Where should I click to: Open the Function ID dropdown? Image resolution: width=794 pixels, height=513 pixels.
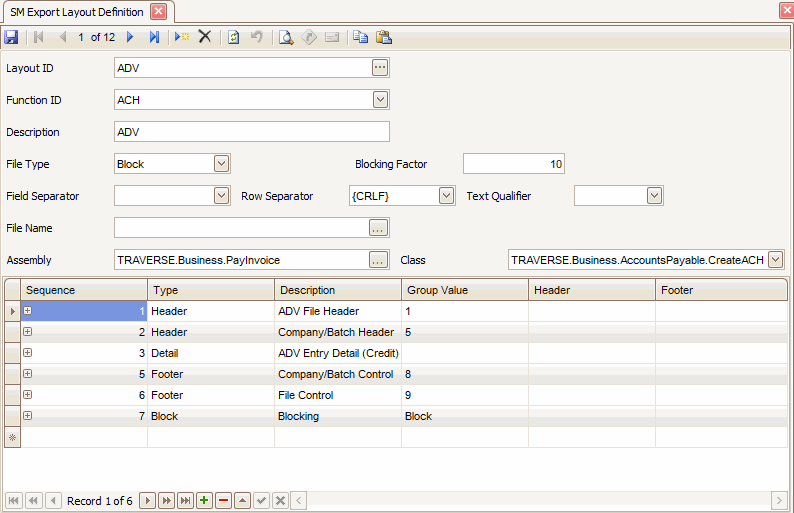coord(380,100)
